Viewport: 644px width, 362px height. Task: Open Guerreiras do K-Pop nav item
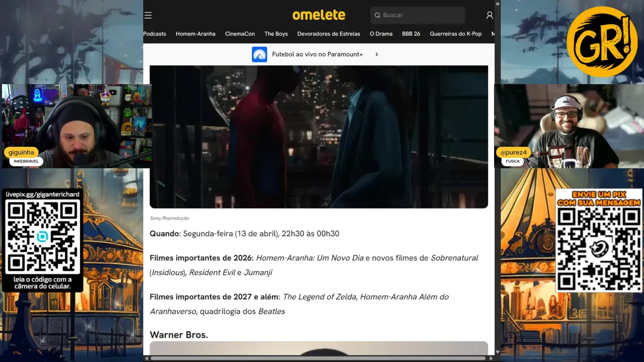pos(456,34)
